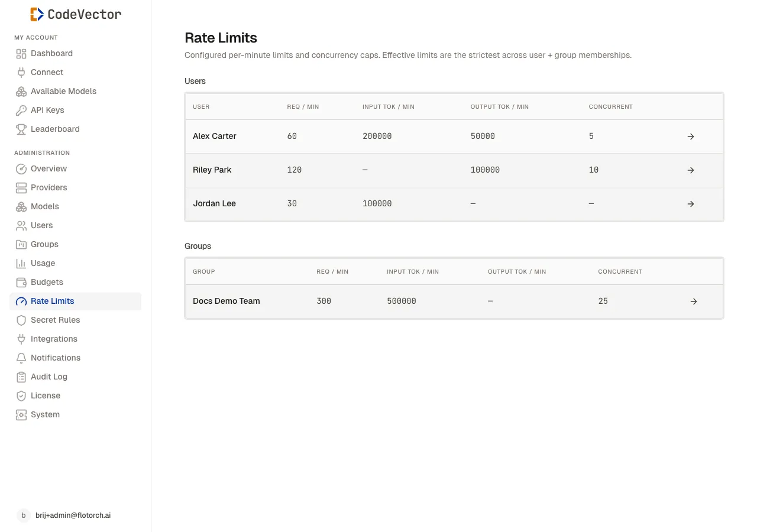Click the API Keys key icon
The height and width of the screenshot is (532, 757).
[x=21, y=111]
